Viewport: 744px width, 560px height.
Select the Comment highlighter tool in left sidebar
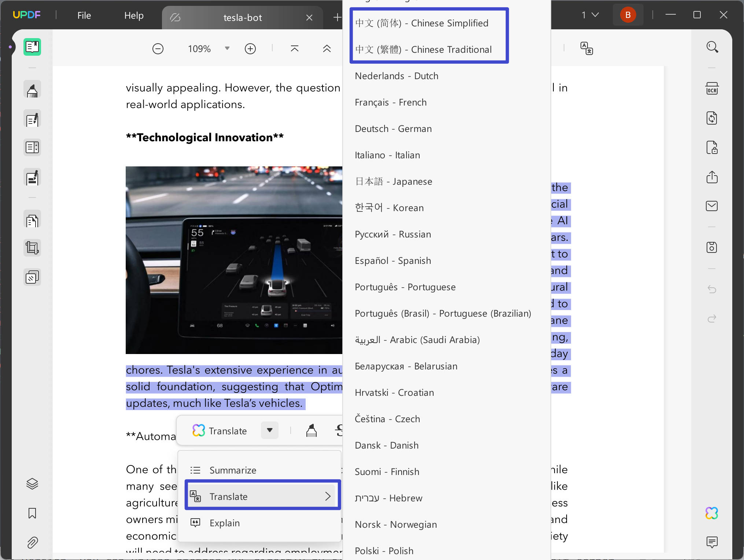pyautogui.click(x=32, y=90)
